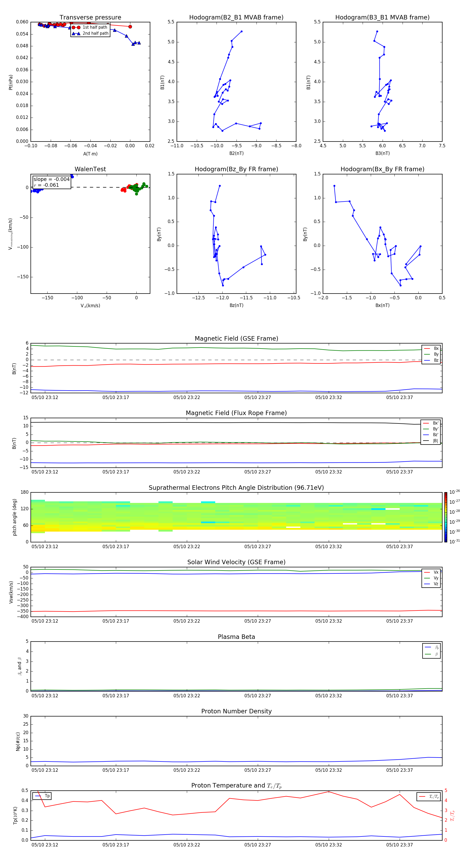Click the pitch angle colorbar
The height and width of the screenshot is (868, 473).
coord(446,517)
